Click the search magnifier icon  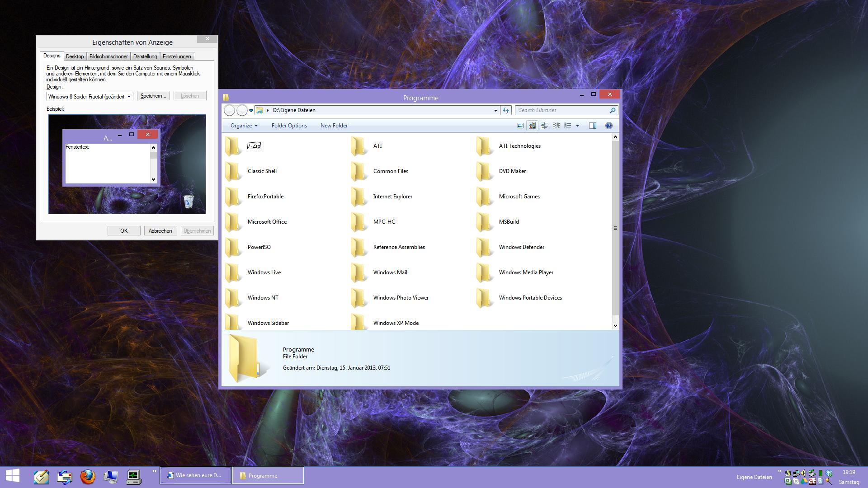tap(612, 110)
